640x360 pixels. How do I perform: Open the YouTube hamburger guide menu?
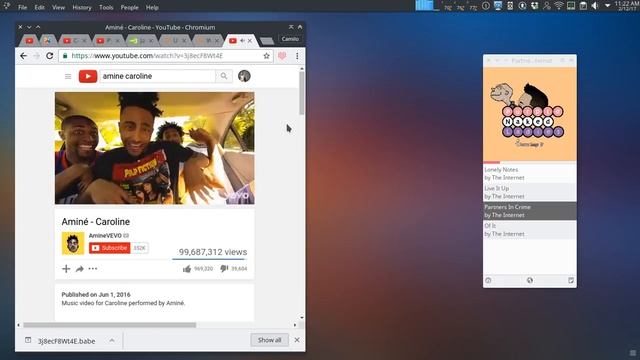[x=68, y=76]
